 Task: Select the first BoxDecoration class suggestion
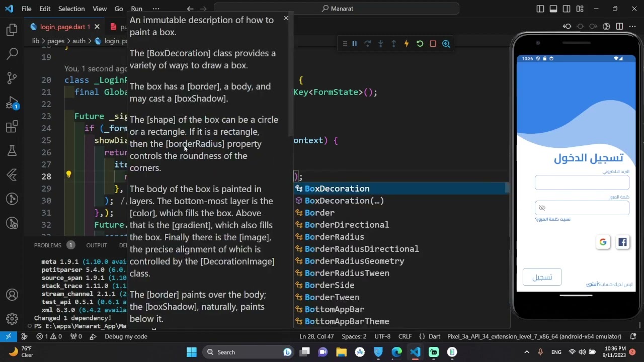(401, 189)
